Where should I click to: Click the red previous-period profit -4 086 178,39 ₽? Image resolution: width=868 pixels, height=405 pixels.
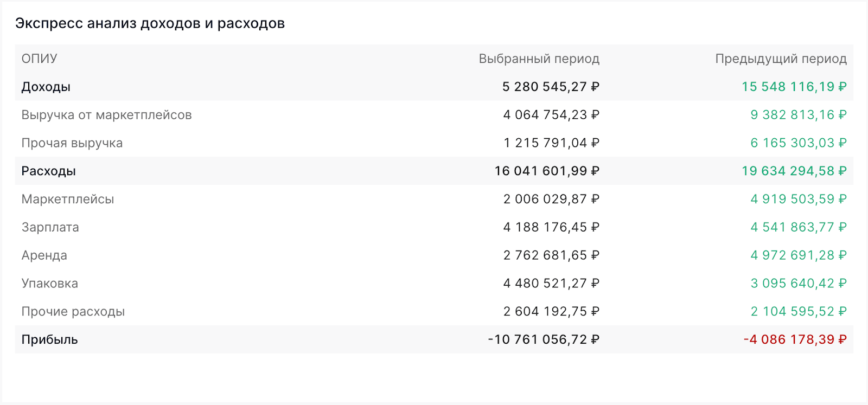794,340
